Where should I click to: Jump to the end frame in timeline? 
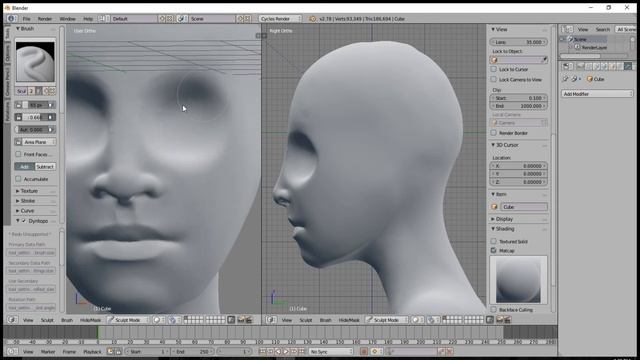pyautogui.click(x=302, y=351)
